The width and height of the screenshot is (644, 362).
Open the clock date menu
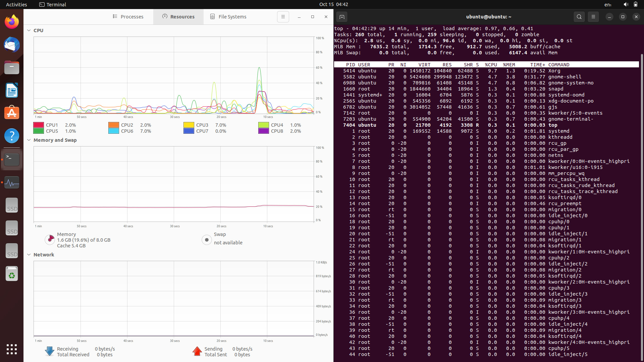pos(333,4)
